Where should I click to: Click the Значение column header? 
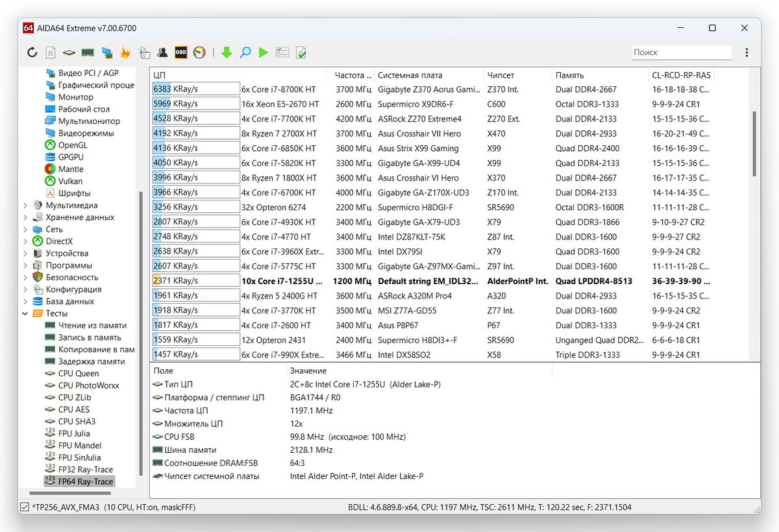[419, 370]
